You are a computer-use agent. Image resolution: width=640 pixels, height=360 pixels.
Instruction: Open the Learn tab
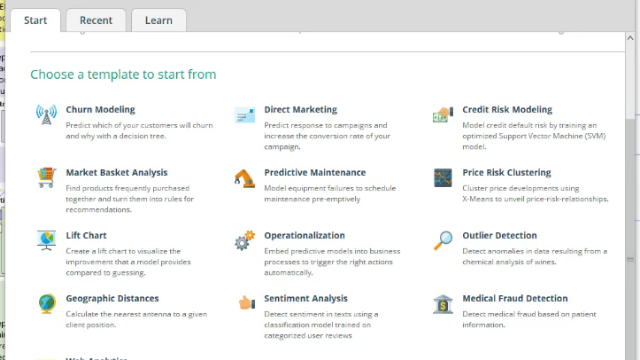point(159,20)
